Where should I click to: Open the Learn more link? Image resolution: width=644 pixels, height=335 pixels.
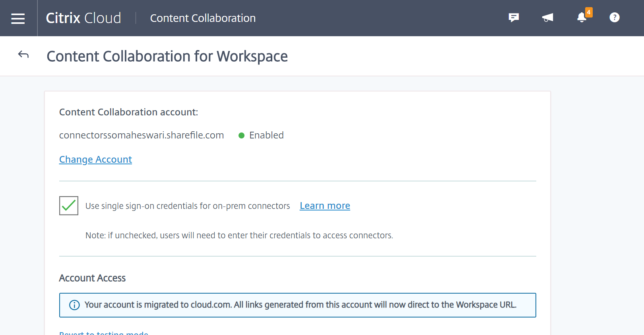(325, 206)
